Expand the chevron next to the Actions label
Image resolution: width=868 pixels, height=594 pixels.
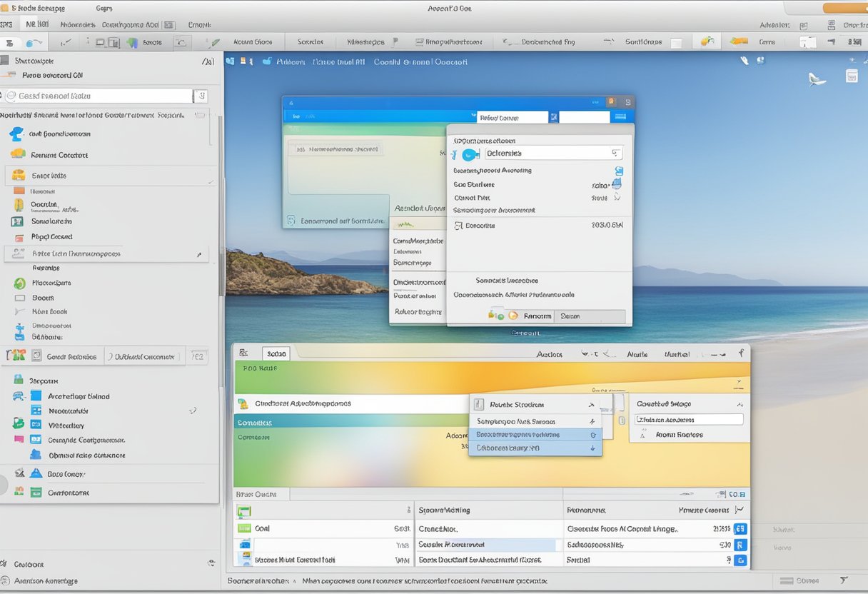coord(584,354)
